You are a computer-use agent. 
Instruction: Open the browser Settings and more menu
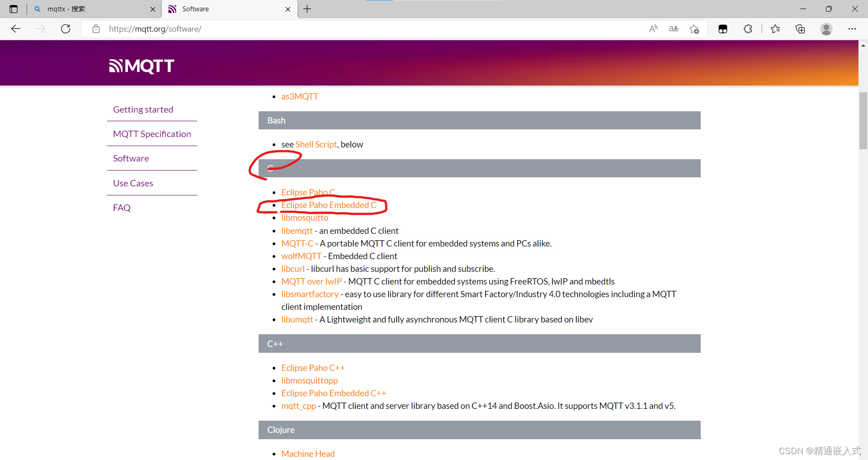tap(852, 29)
